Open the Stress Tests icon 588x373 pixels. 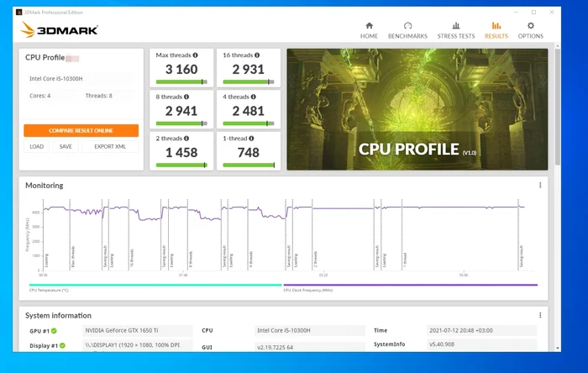point(456,25)
